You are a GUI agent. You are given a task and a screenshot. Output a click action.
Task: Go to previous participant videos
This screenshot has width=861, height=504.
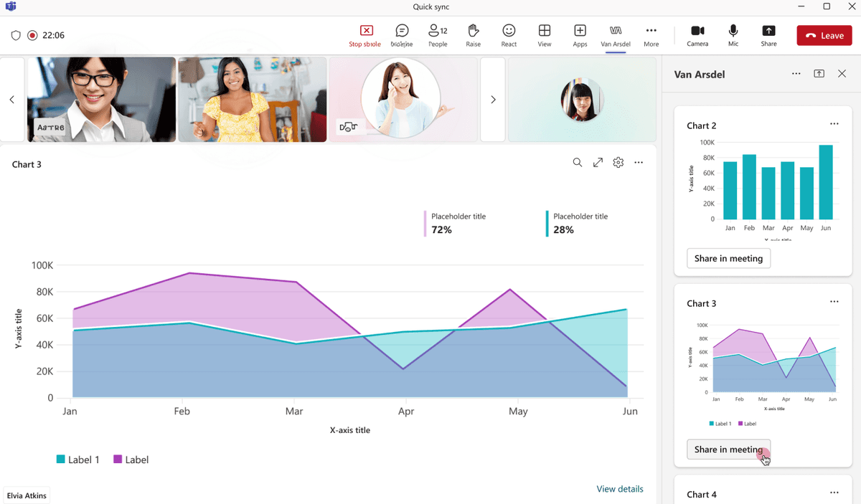(x=11, y=100)
